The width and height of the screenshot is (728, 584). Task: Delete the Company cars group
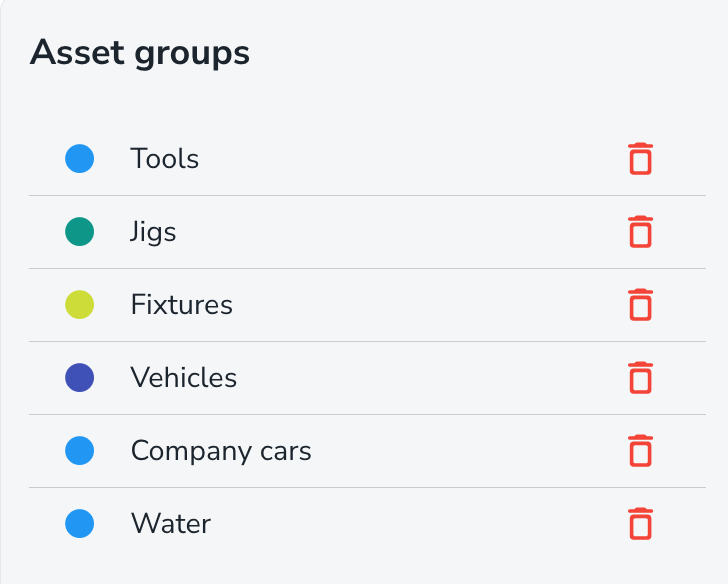640,451
